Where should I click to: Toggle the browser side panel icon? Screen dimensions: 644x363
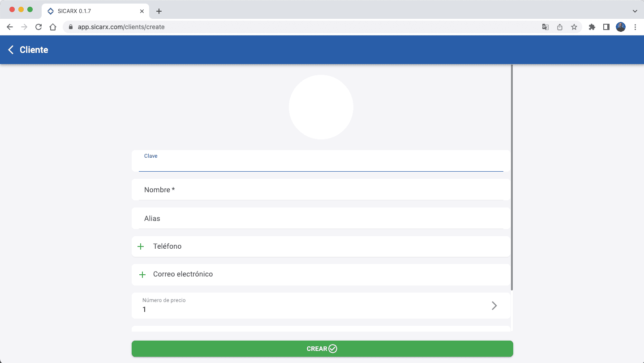click(x=606, y=27)
